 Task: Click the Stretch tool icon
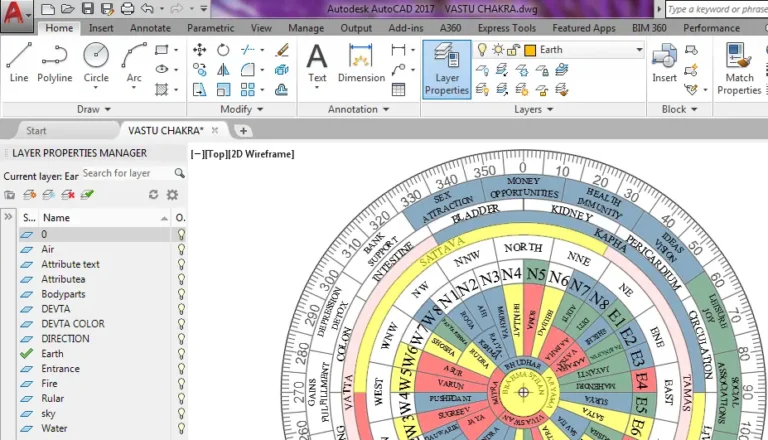(x=199, y=90)
